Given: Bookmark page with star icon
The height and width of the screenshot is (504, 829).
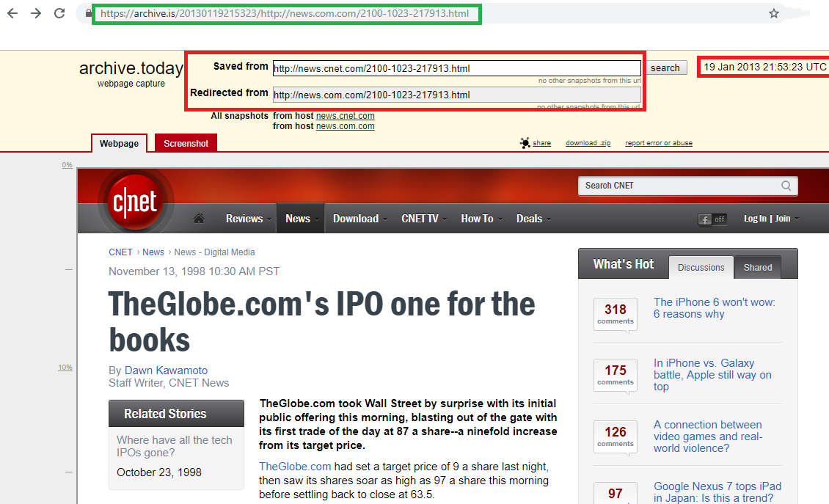Looking at the screenshot, I should [774, 13].
